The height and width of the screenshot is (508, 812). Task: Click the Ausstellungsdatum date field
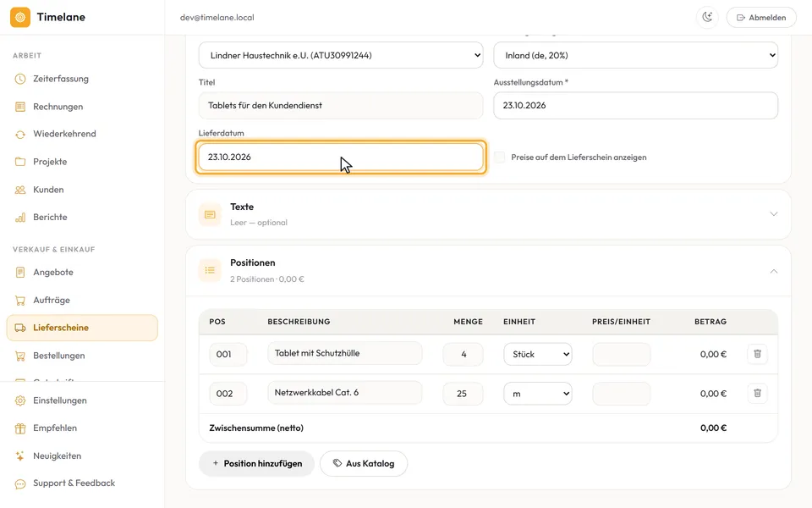pyautogui.click(x=636, y=105)
